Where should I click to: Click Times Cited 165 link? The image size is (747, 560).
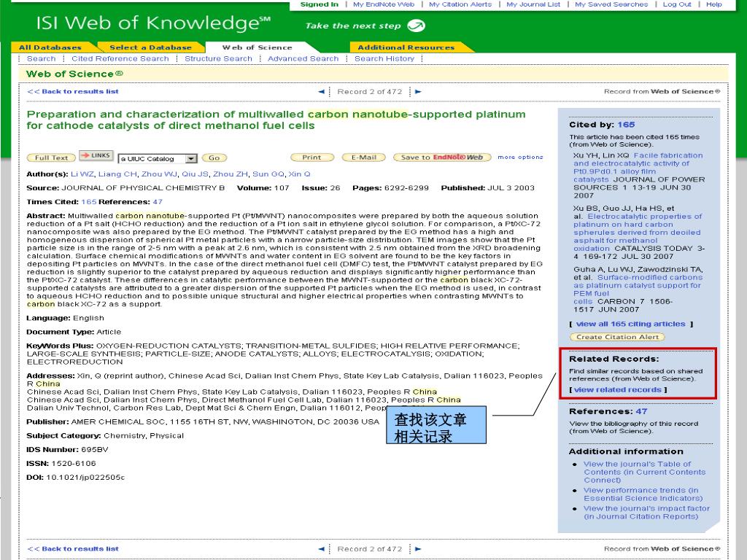click(x=88, y=202)
